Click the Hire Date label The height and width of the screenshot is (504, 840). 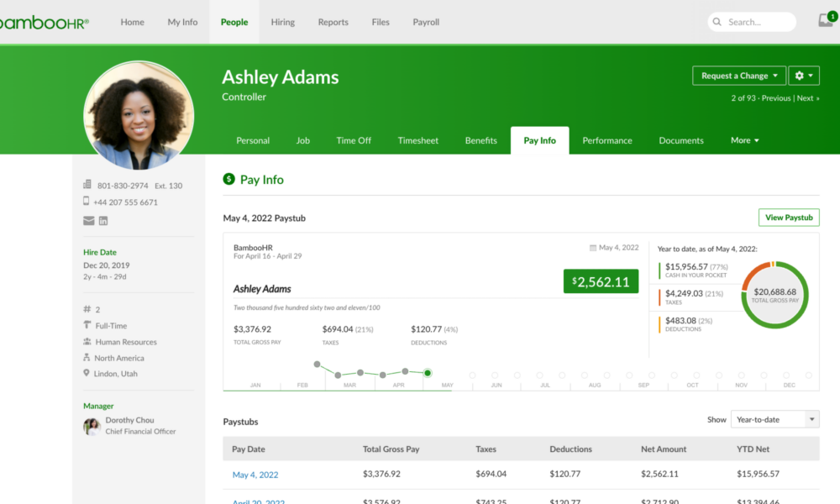coord(100,252)
